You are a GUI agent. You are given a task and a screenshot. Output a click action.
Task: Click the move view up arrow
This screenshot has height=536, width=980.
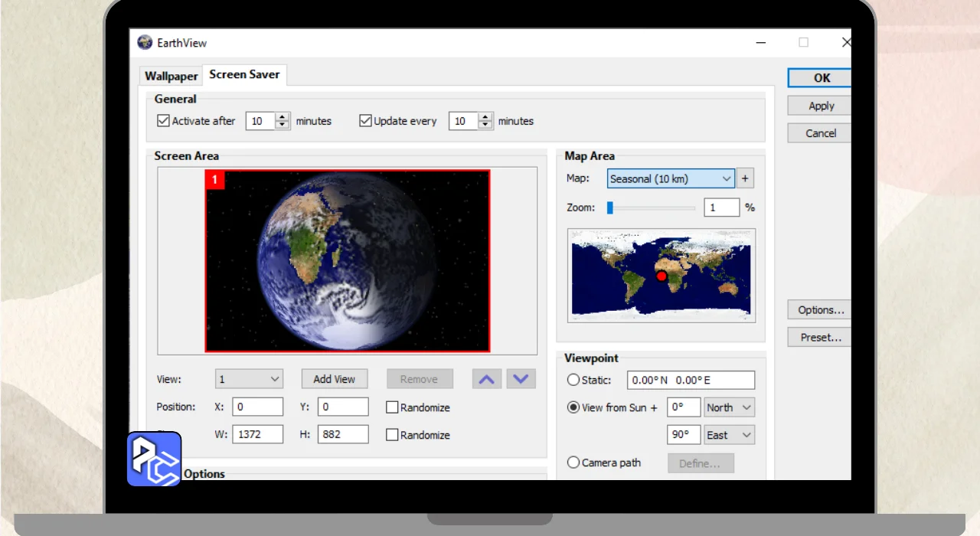(487, 379)
